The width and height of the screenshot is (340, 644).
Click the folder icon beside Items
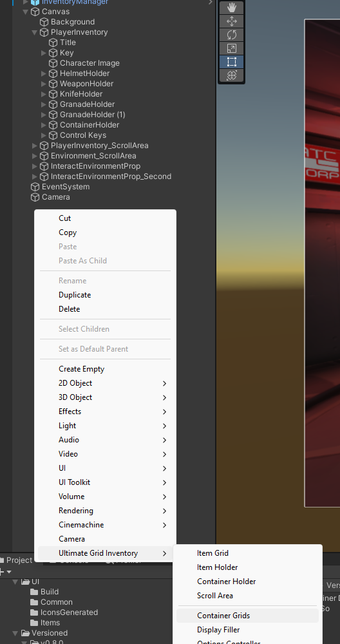point(35,623)
